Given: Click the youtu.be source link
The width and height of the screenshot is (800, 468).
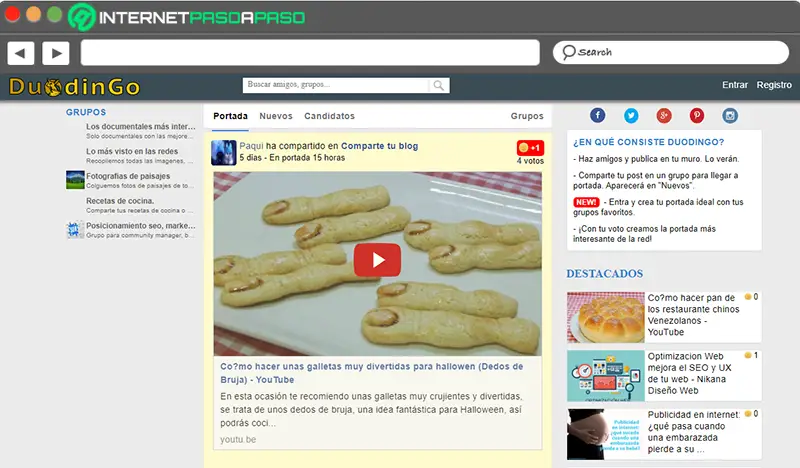Looking at the screenshot, I should tap(238, 439).
